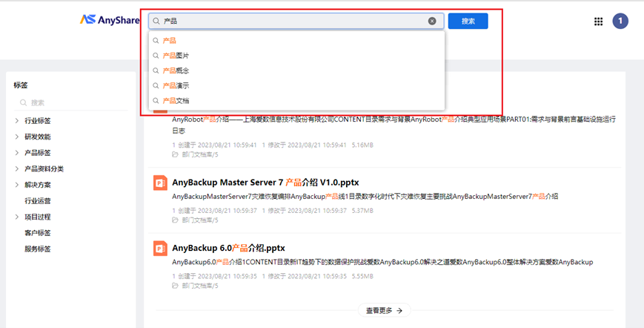Click magnifier icon beside 产品图片 suggestion
644x328 pixels.
point(156,56)
